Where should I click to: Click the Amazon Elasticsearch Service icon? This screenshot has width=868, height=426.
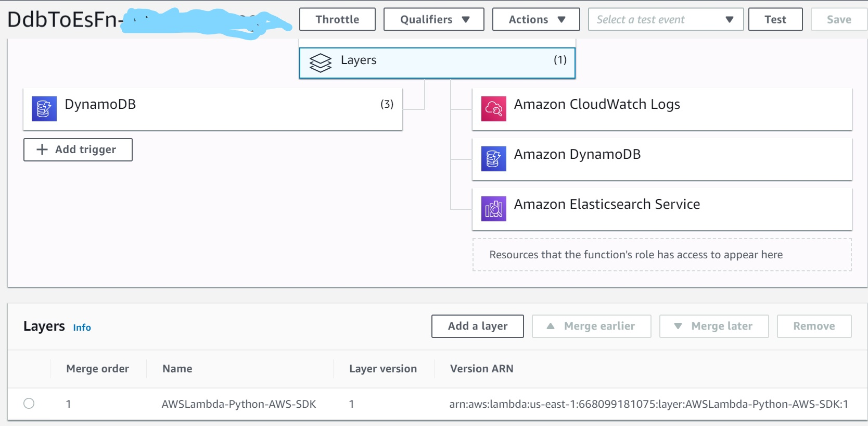coord(494,208)
